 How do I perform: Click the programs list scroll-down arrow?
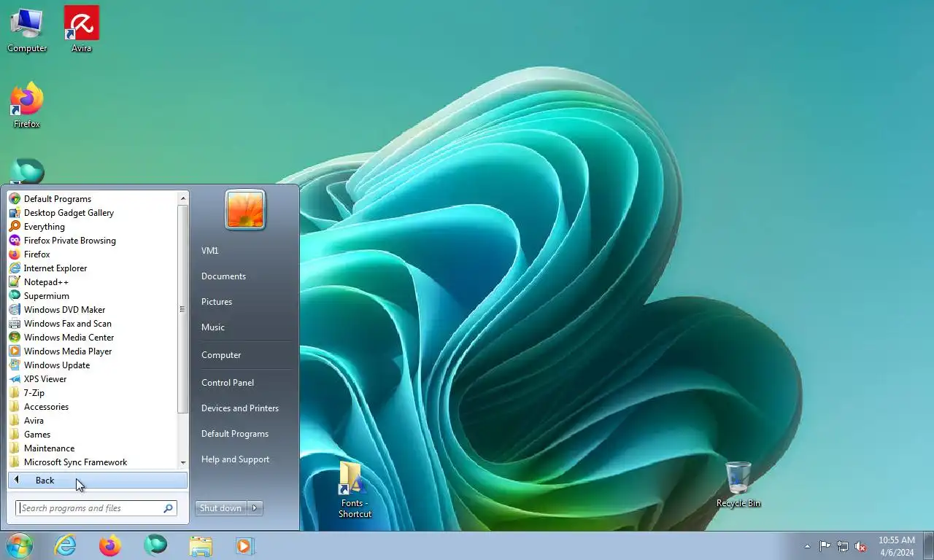pyautogui.click(x=183, y=462)
